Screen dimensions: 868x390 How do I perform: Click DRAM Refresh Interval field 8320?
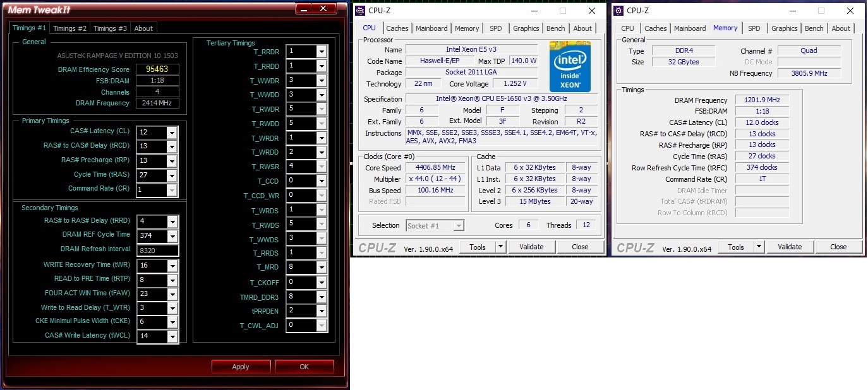[x=157, y=251]
